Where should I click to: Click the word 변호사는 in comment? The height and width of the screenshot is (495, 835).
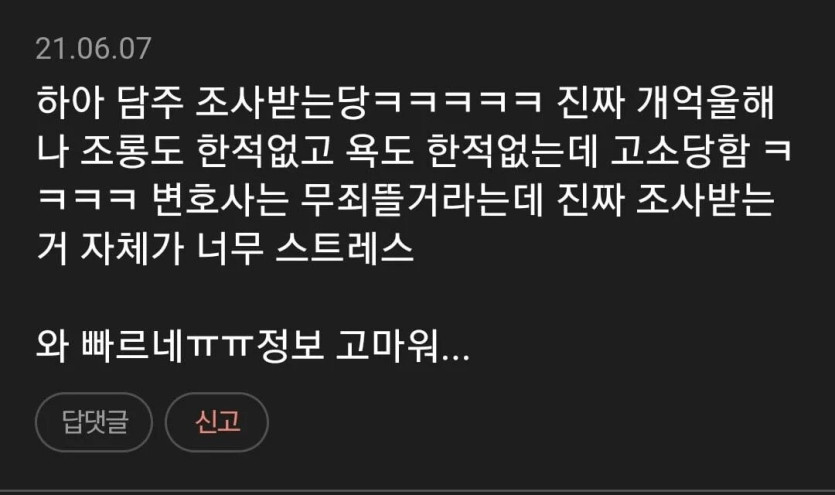coord(219,200)
